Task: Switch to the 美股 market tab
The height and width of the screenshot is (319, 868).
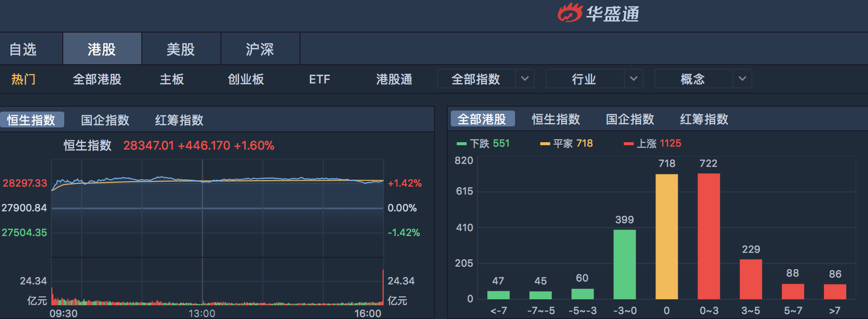Action: (x=180, y=49)
